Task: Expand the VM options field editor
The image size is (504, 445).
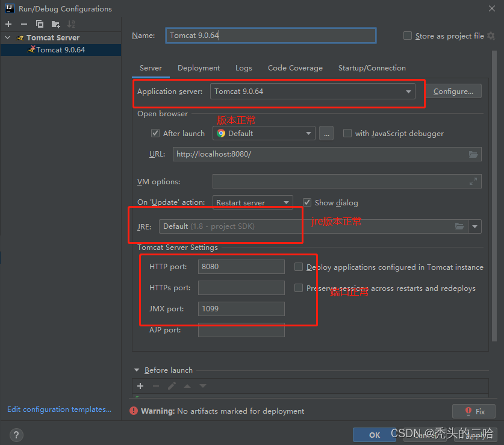Action: point(473,181)
